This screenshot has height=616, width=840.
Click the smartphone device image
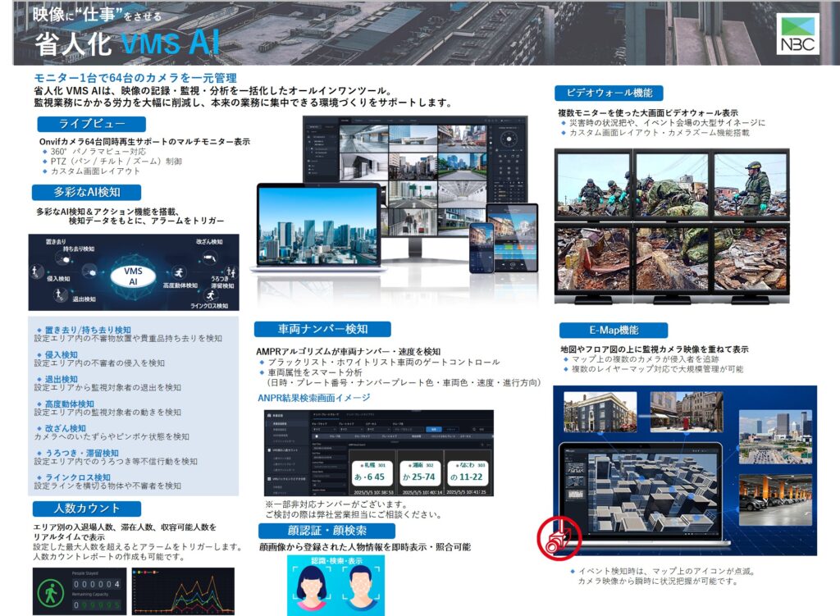[481, 249]
